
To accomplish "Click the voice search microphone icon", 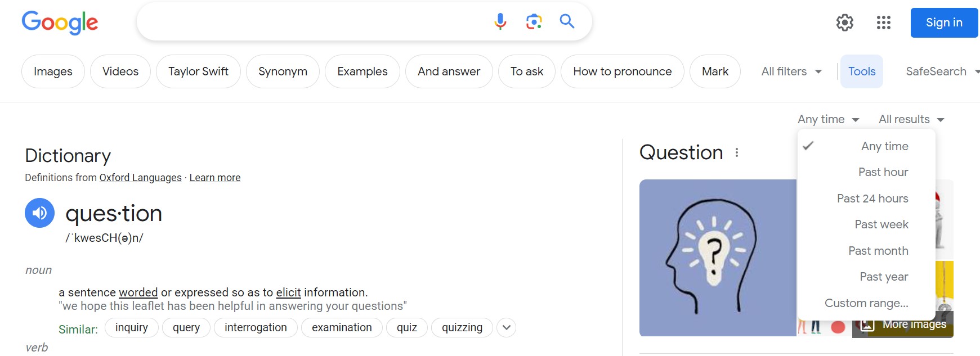I will 500,21.
